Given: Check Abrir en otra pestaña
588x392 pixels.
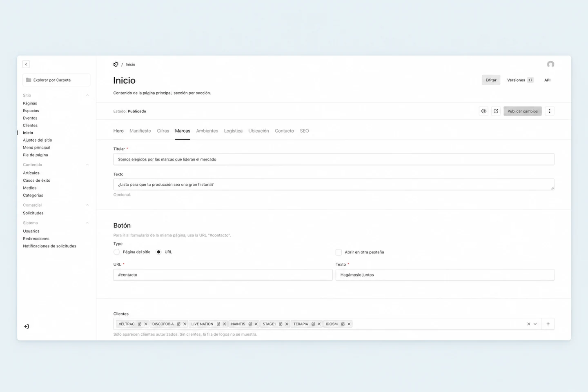Looking at the screenshot, I should [x=339, y=252].
